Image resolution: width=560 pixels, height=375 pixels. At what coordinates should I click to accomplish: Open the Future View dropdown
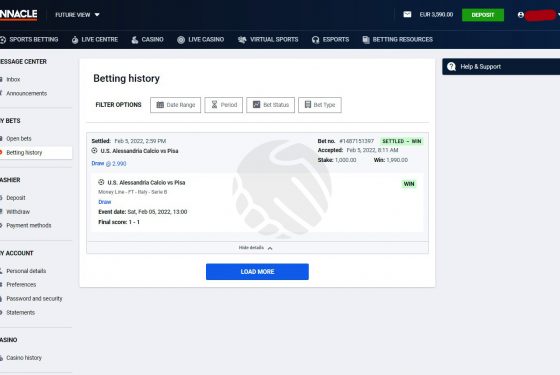(x=77, y=15)
